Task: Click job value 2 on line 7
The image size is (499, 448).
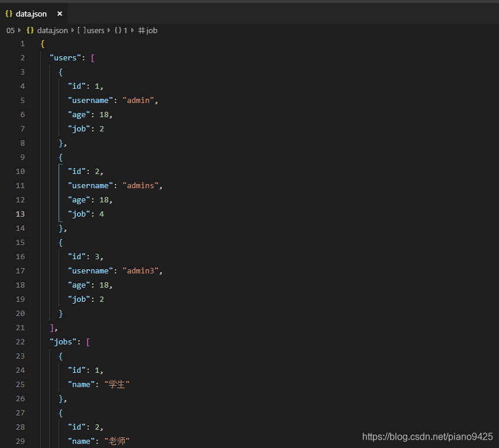Action: 102,129
